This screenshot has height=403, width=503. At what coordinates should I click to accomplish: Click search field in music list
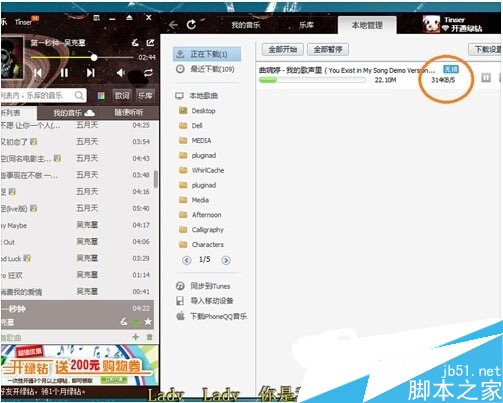click(43, 96)
